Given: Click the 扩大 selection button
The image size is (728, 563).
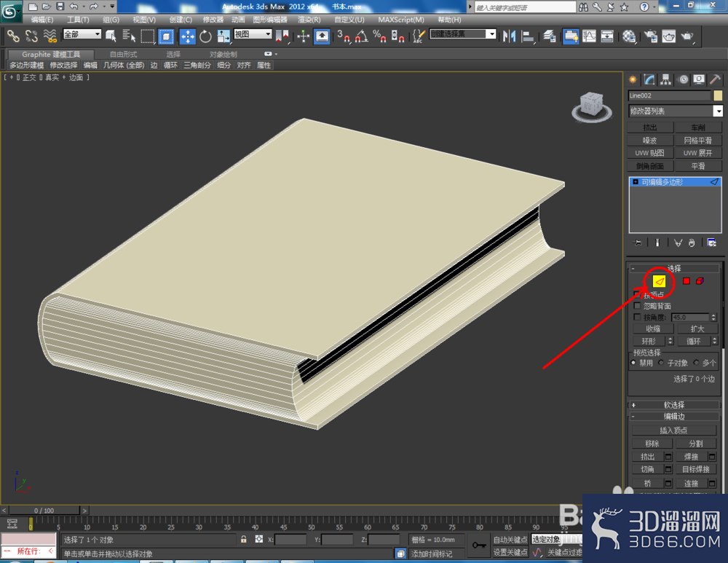Looking at the screenshot, I should pyautogui.click(x=697, y=328).
